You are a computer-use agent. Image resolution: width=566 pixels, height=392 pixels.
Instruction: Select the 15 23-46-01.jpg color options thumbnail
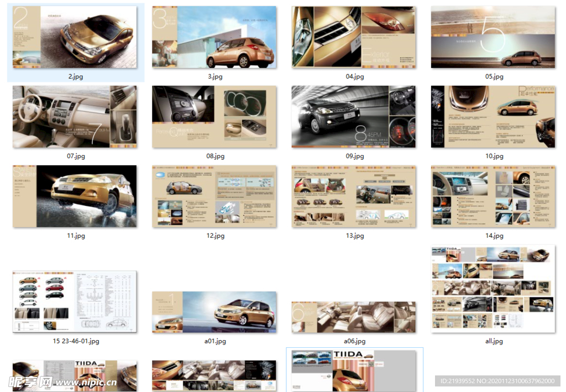click(75, 301)
